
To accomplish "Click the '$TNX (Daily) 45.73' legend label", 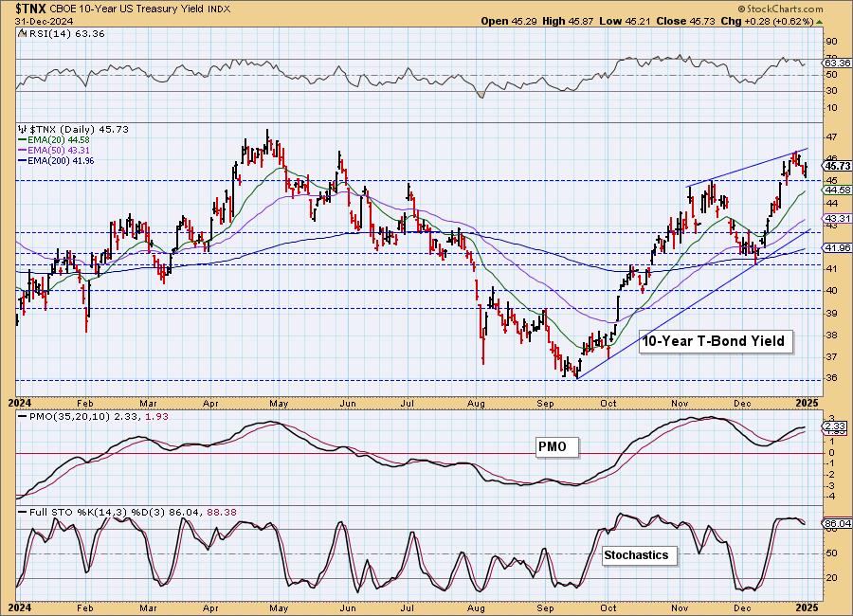I will pos(79,130).
